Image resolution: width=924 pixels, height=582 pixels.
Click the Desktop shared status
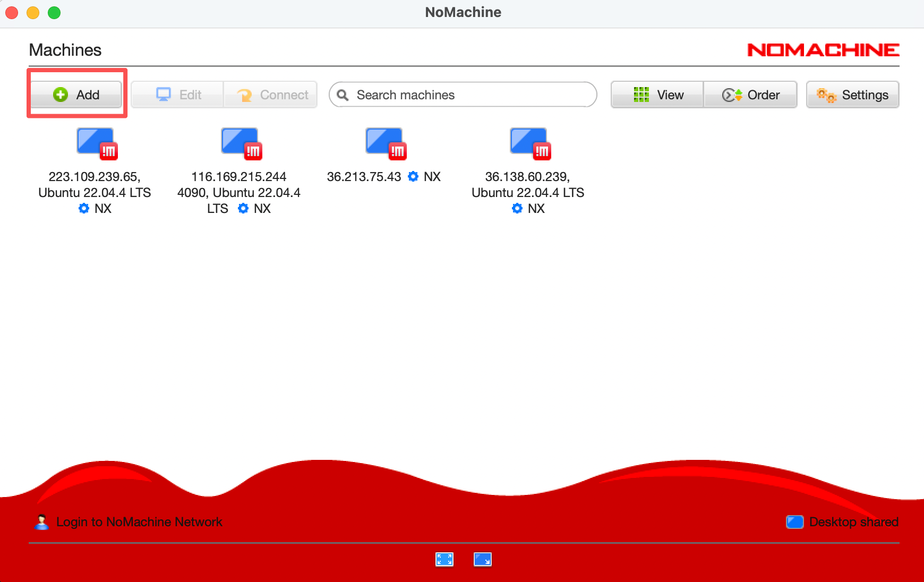[853, 522]
